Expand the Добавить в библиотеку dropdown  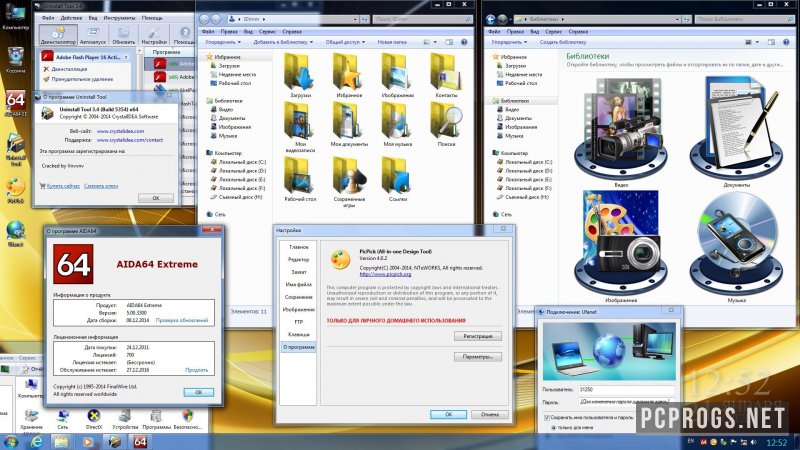[283, 42]
